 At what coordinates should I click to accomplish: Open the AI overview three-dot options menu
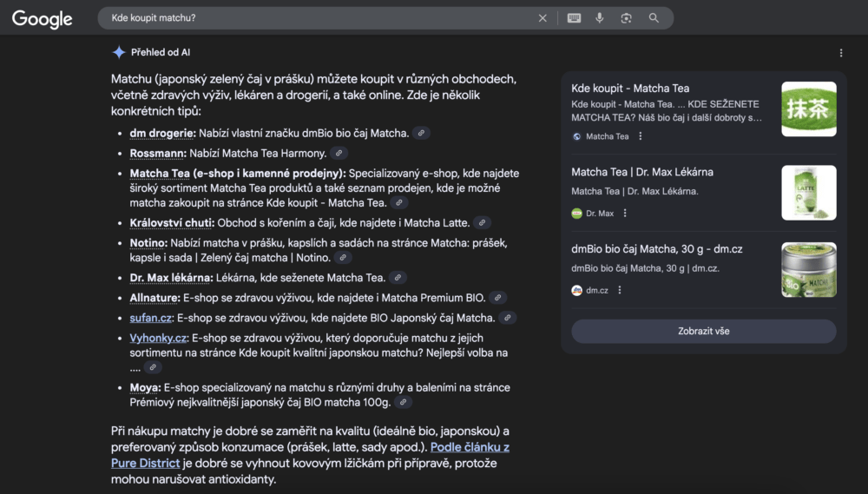[841, 53]
